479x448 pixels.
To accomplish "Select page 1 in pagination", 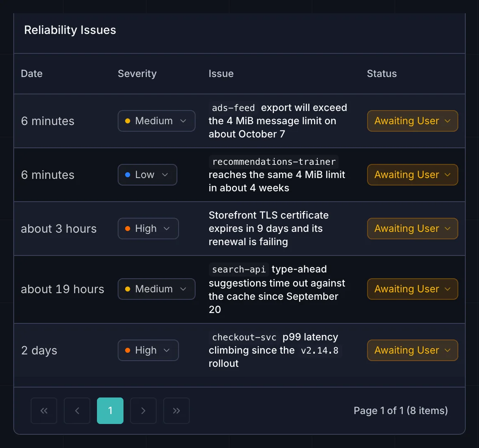I will click(110, 410).
